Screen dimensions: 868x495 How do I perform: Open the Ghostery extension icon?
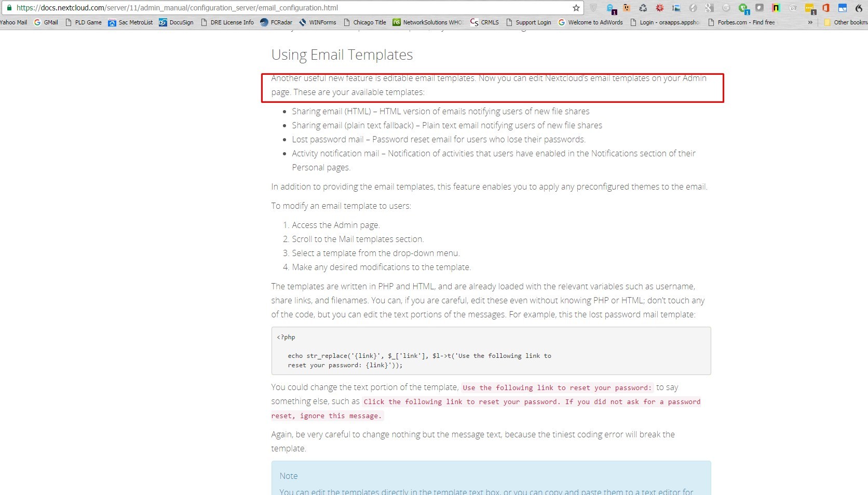pyautogui.click(x=611, y=8)
